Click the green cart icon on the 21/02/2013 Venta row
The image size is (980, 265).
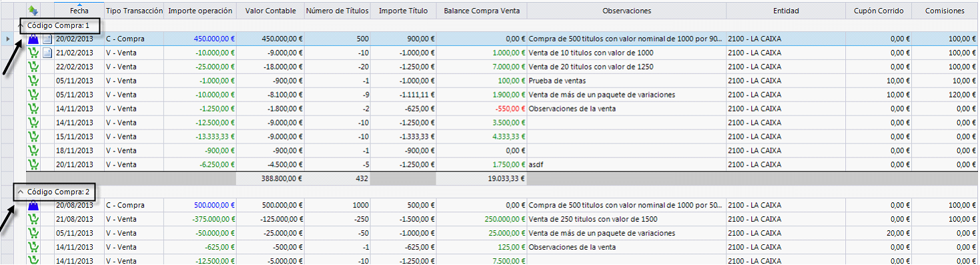pos(33,53)
